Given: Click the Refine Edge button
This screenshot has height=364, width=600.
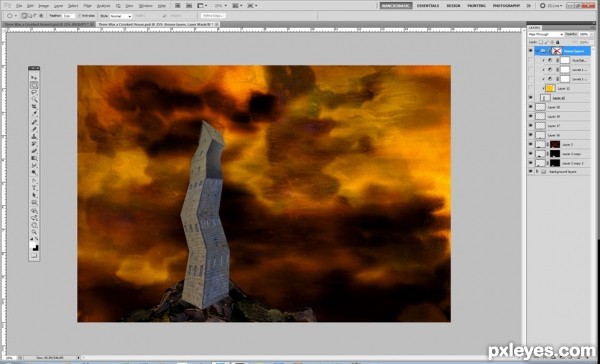Looking at the screenshot, I should (x=213, y=16).
